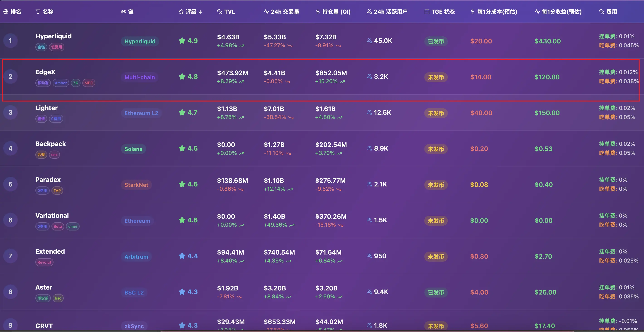Image resolution: width=644 pixels, height=332 pixels.
Task: Click the '0费用' tag under Paradex
Action: point(42,191)
